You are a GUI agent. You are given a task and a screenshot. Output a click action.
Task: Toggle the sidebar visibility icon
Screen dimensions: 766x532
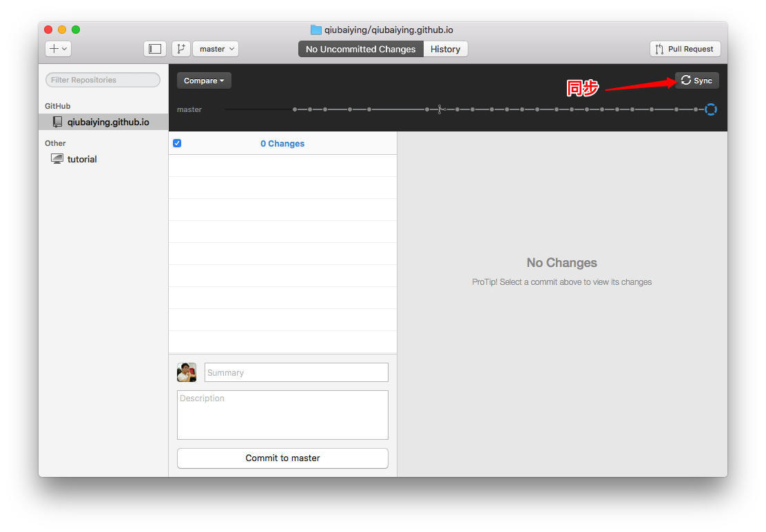pyautogui.click(x=155, y=49)
